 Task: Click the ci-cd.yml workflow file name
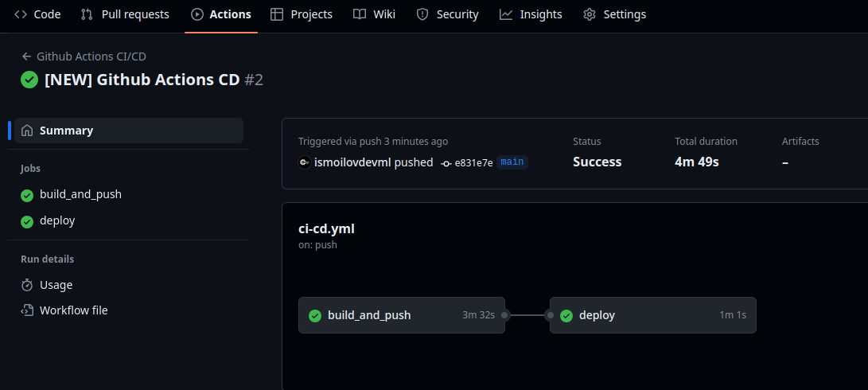tap(326, 228)
